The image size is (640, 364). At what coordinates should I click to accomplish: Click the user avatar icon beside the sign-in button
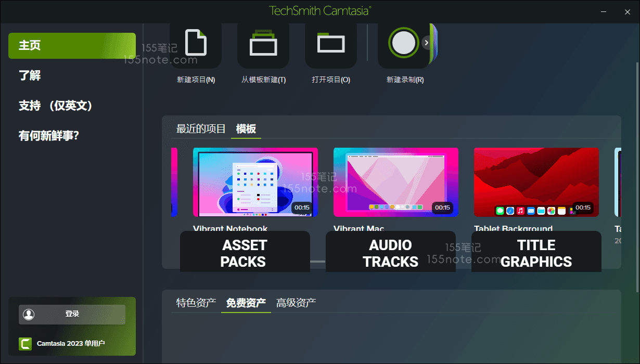click(x=29, y=314)
